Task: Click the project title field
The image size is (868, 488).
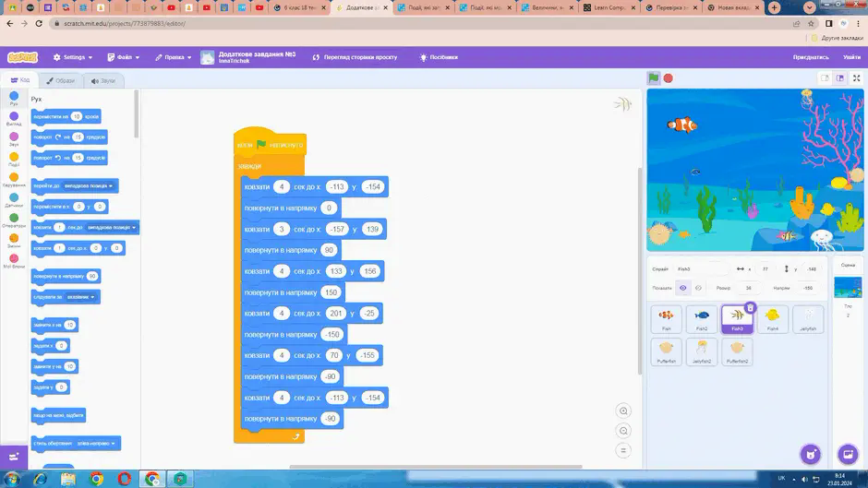Action: pos(257,54)
